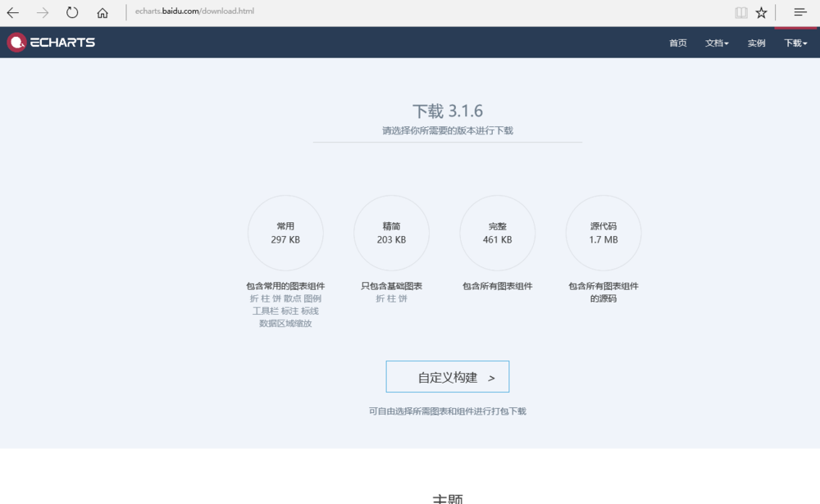This screenshot has height=504, width=820.
Task: Click the 主题 section heading
Action: [448, 498]
